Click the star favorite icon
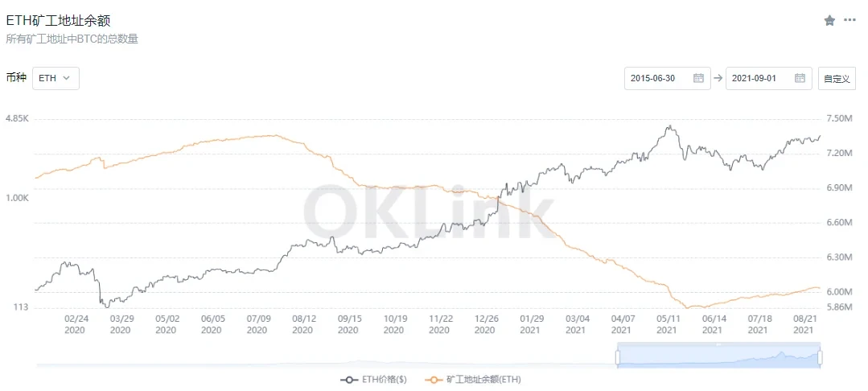Image resolution: width=868 pixels, height=391 pixels. 829,20
